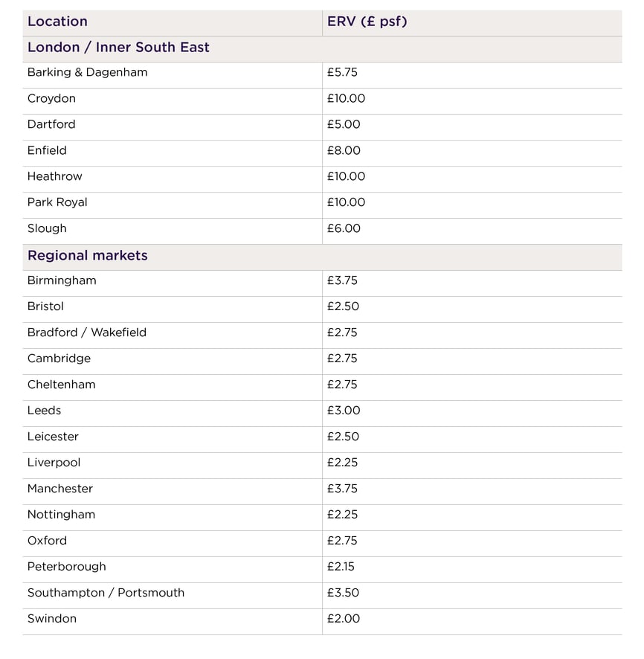Select the Park Royal row label
This screenshot has width=644, height=659.
click(x=57, y=203)
